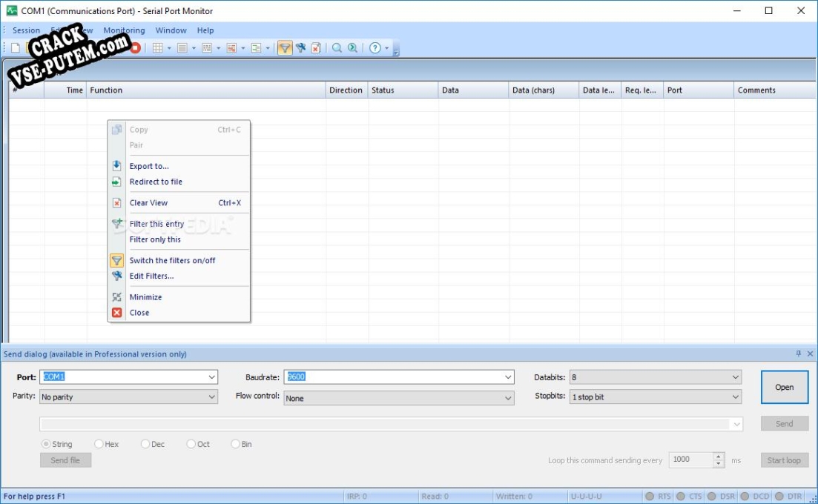Screen dimensions: 818x504
Task: Click the Comments column header
Action: point(775,90)
